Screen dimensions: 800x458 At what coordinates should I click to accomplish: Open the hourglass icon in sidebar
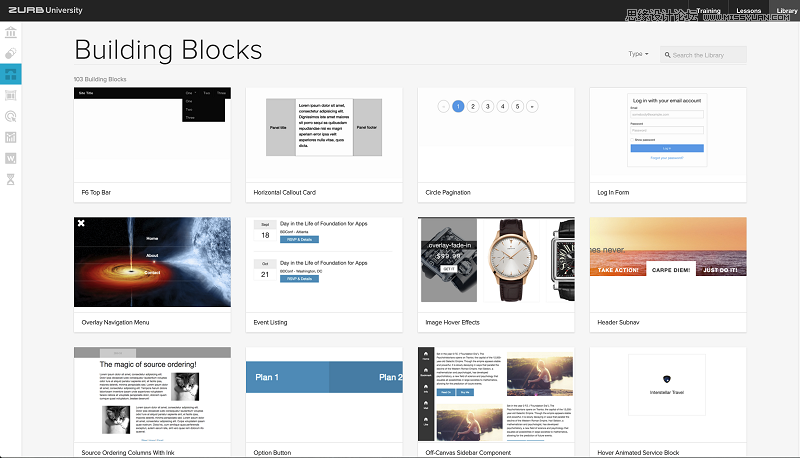coord(10,180)
